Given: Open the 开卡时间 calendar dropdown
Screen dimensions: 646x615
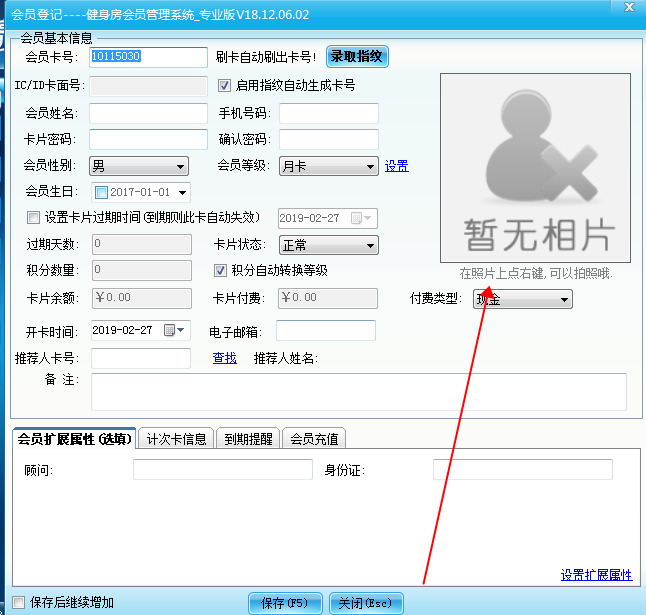Looking at the screenshot, I should pos(174,330).
